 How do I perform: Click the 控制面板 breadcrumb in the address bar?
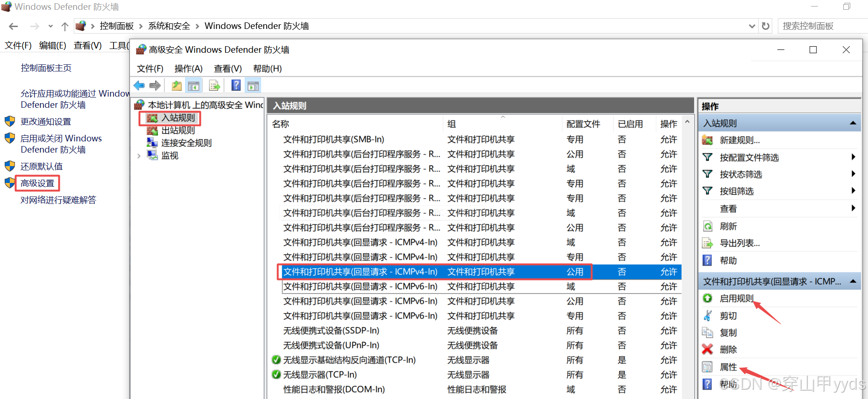coord(117,26)
